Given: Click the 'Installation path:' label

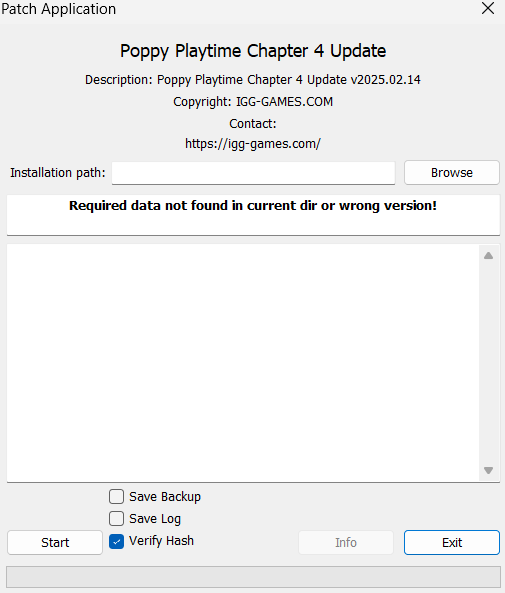Looking at the screenshot, I should click(57, 172).
